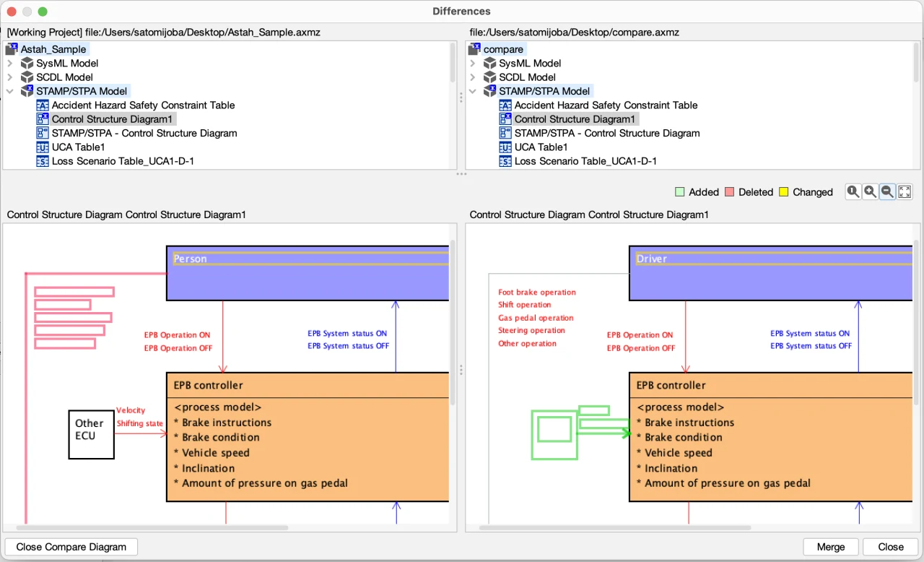924x562 pixels.
Task: Expand SysML Model in right tree
Action: [x=473, y=63]
